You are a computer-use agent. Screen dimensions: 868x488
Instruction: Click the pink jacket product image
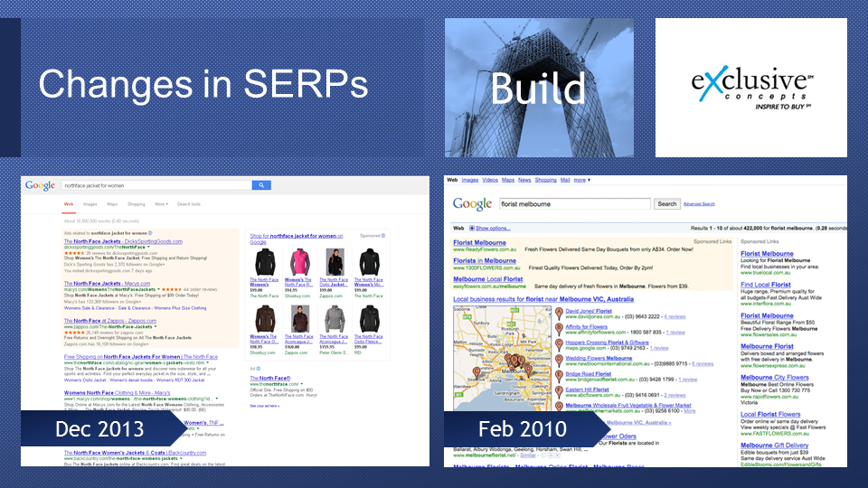[299, 262]
